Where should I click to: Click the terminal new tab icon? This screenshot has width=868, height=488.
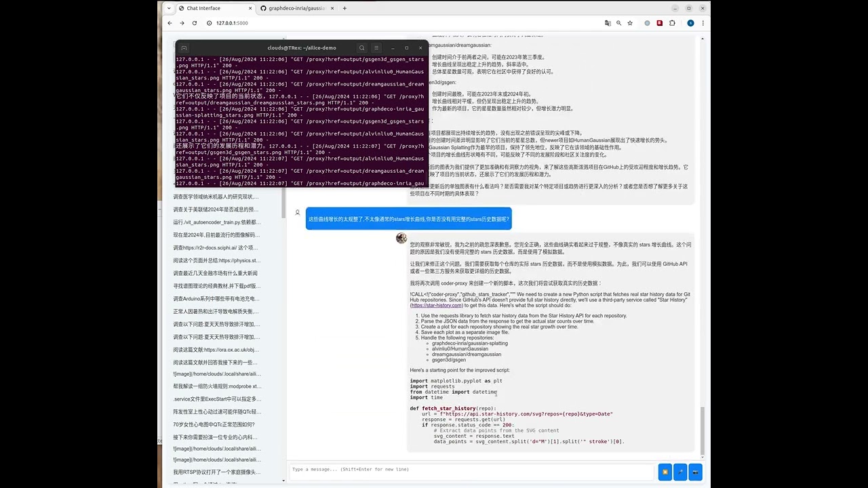pos(184,48)
